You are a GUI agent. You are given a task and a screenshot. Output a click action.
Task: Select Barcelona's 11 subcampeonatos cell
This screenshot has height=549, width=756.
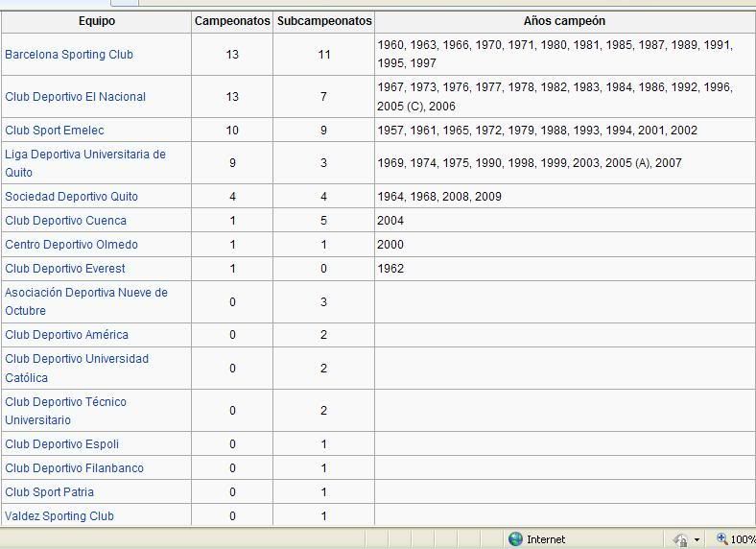click(x=324, y=55)
